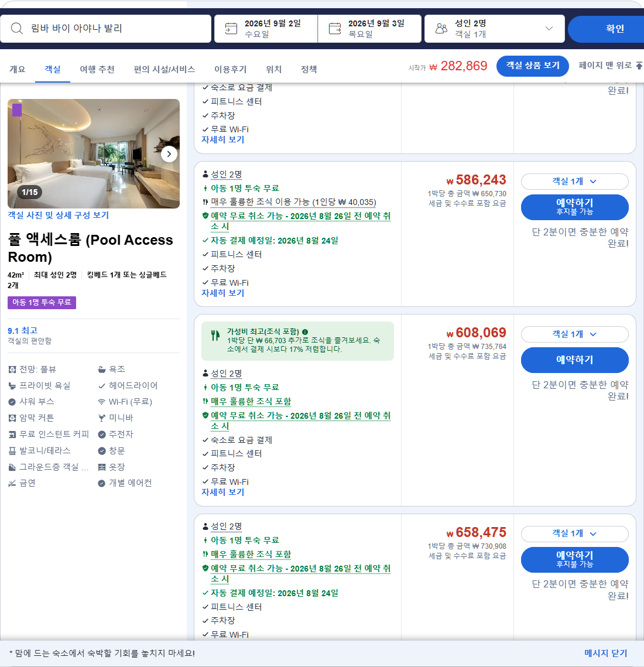Image resolution: width=644 pixels, height=667 pixels.
Task: Click the 9.1 최고 rating text
Action: point(23,330)
